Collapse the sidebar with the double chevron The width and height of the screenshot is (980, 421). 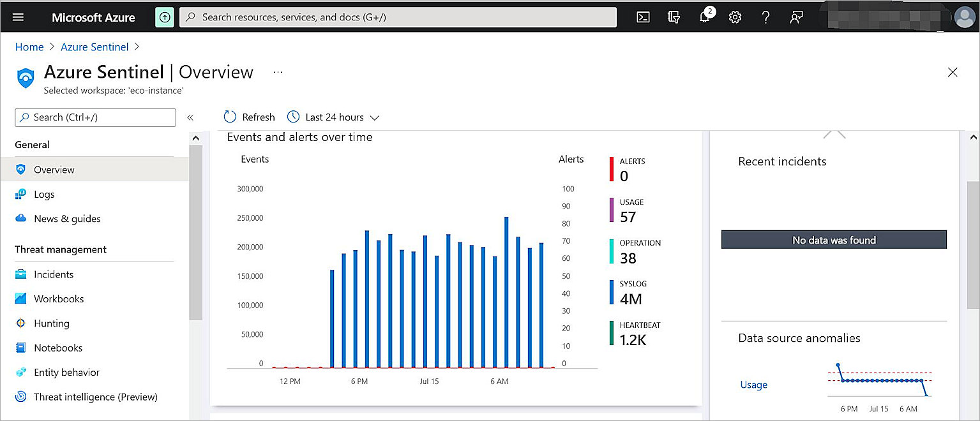[x=190, y=117]
